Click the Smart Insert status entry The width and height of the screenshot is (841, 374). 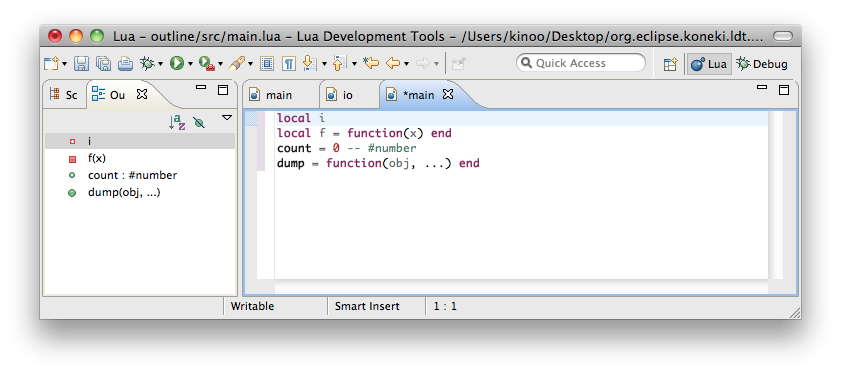tap(367, 306)
